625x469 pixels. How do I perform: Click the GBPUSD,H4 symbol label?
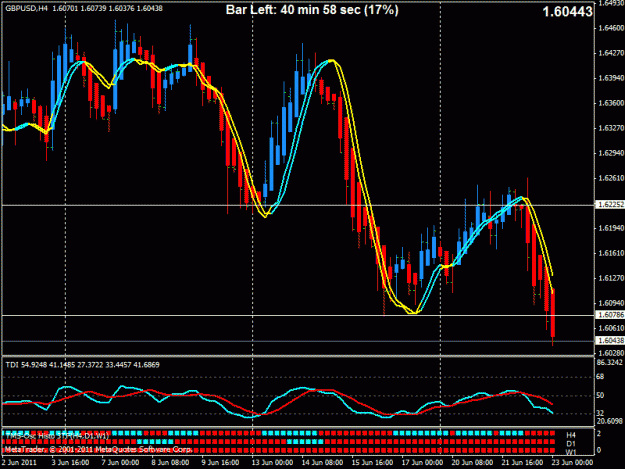(x=26, y=8)
